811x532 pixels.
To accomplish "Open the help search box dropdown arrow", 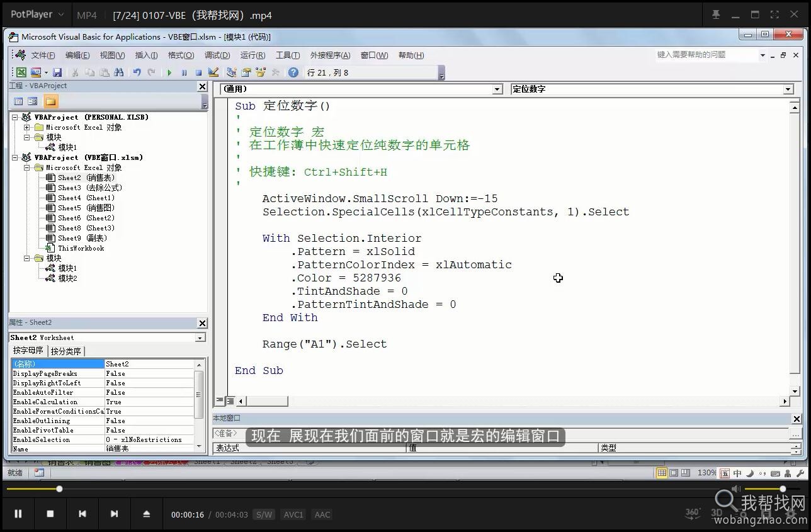I will click(763, 55).
